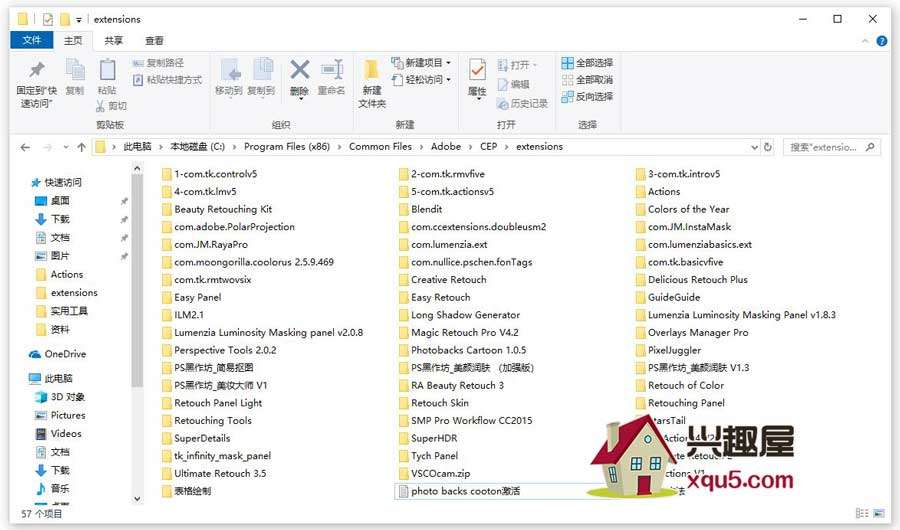Click Common Files in the address path
This screenshot has width=900, height=530.
(381, 146)
